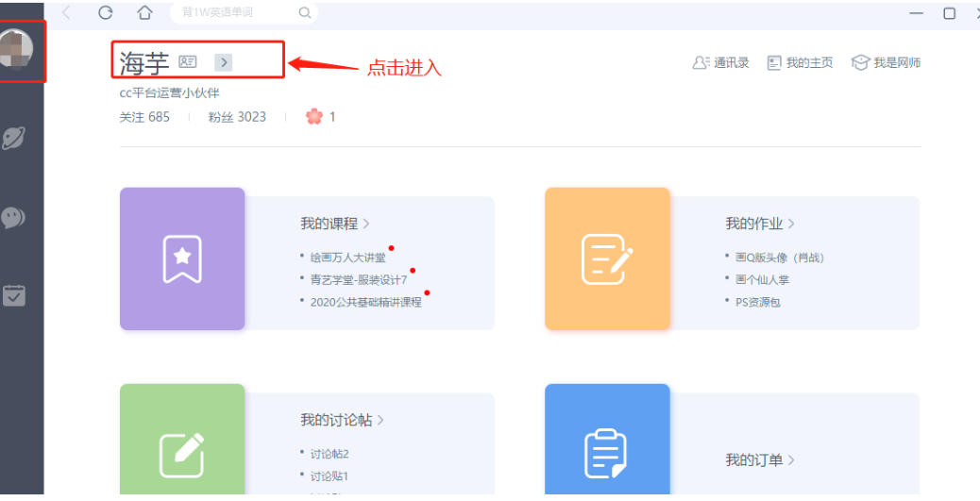Focus the search input box
The width and height of the screenshot is (980, 501).
click(244, 13)
